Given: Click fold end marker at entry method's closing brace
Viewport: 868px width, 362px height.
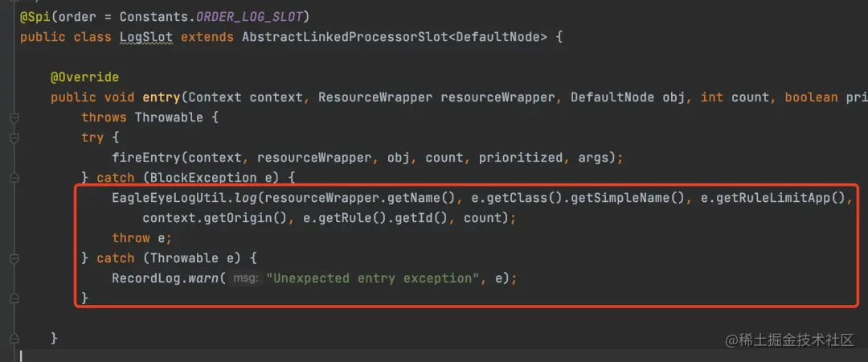Looking at the screenshot, I should (14, 338).
